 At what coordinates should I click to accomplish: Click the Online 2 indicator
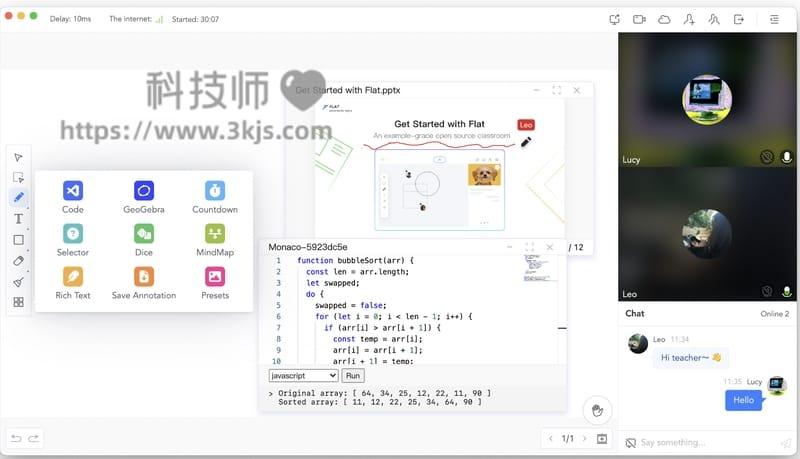(774, 314)
